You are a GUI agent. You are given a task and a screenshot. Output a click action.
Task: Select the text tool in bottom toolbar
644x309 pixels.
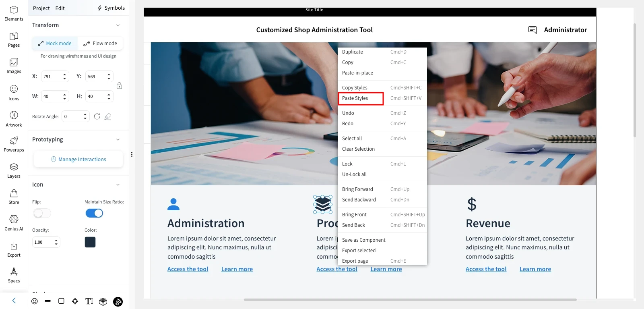click(89, 301)
